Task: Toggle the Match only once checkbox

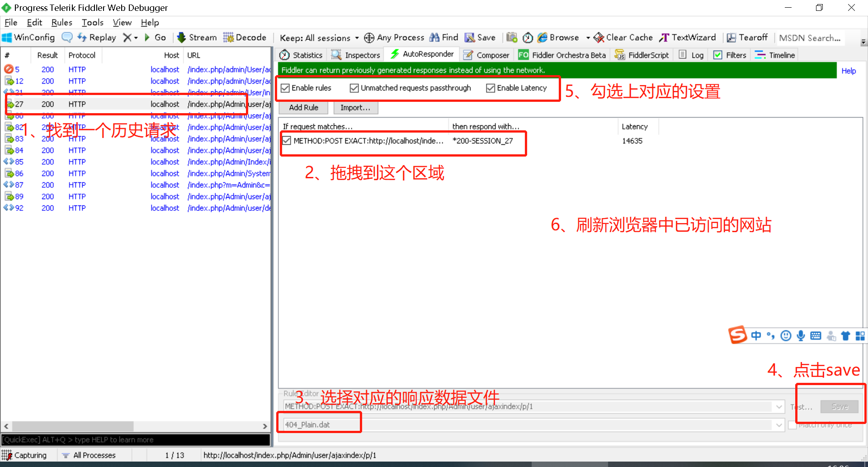Action: coord(792,425)
